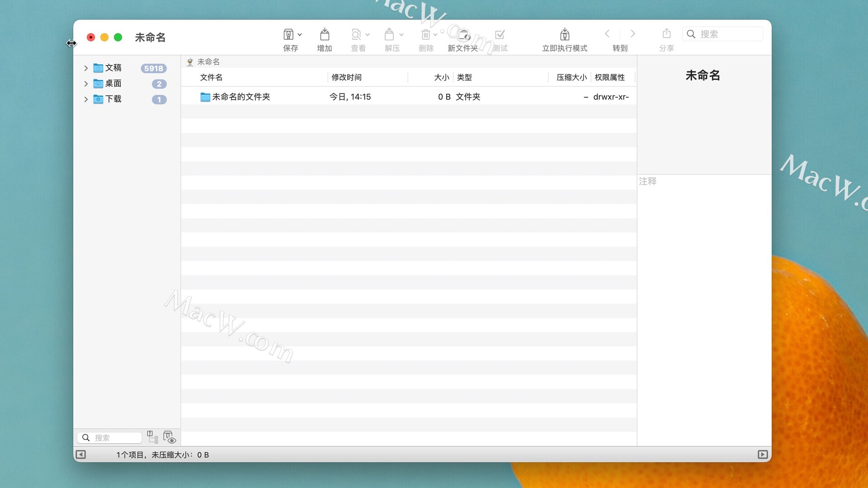Screen dimensions: 868x488
Task: Click the sidebar tree structure view icon
Action: (x=152, y=437)
